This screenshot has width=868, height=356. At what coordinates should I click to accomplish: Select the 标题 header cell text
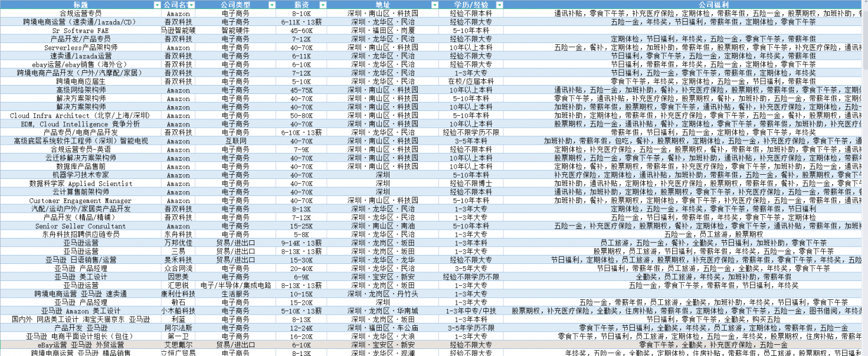81,5
